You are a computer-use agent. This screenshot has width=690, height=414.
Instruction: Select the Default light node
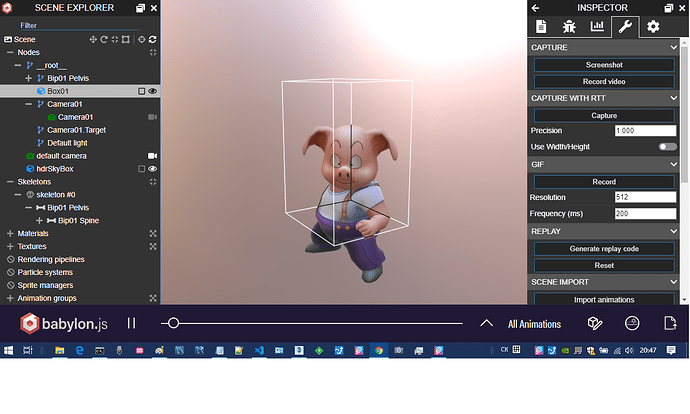67,143
